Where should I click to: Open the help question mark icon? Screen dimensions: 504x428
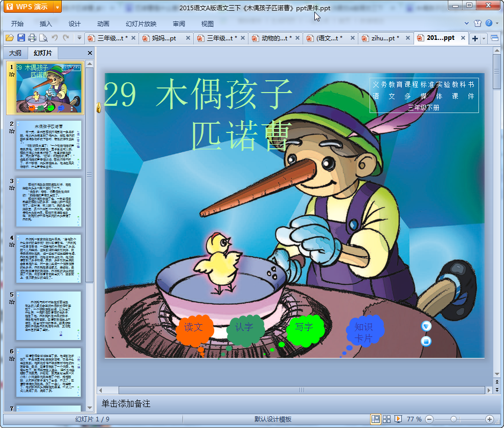pyautogui.click(x=489, y=23)
